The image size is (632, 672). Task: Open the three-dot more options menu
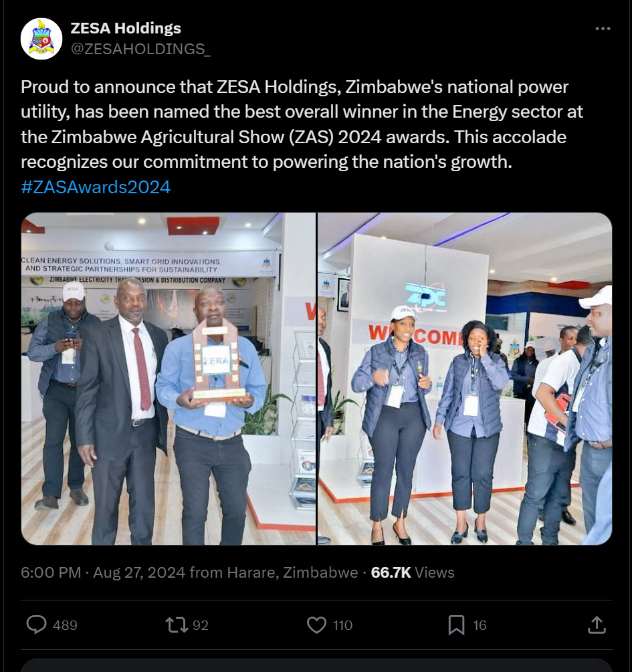[603, 28]
